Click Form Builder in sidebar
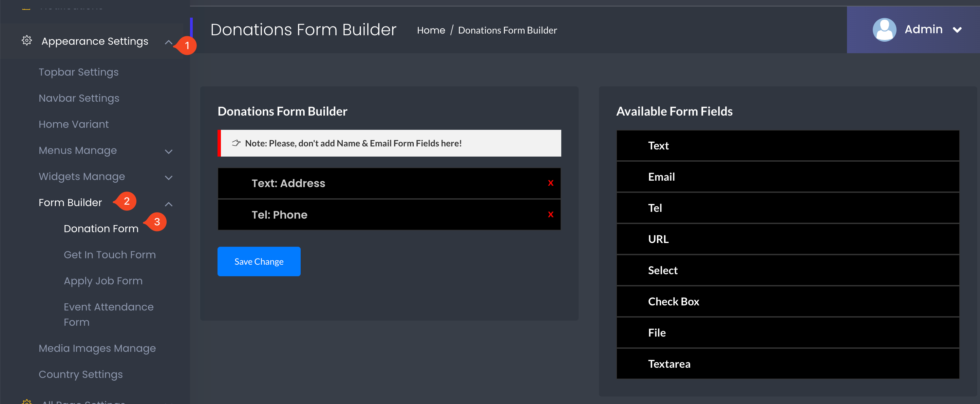 point(70,203)
